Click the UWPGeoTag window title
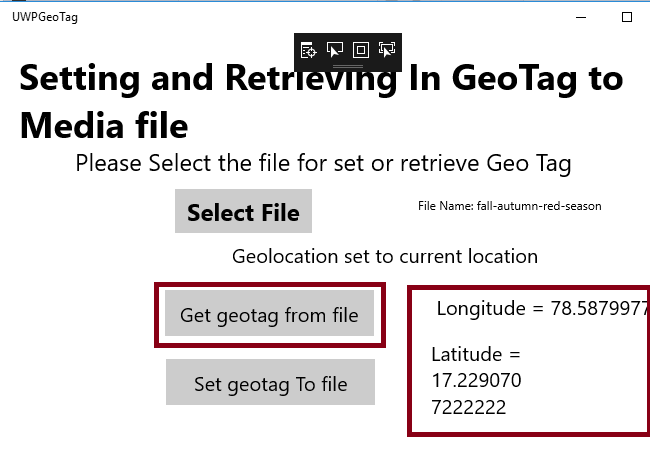This screenshot has height=468, width=650. click(44, 17)
